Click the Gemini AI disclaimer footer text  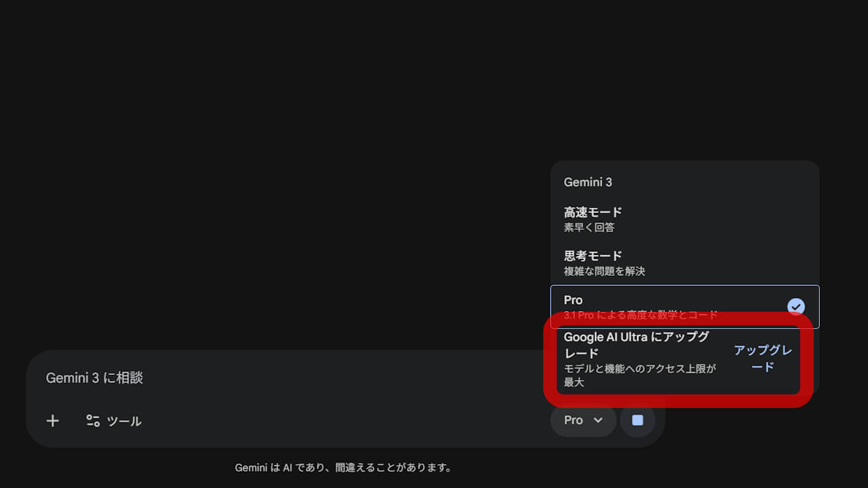coord(344,467)
